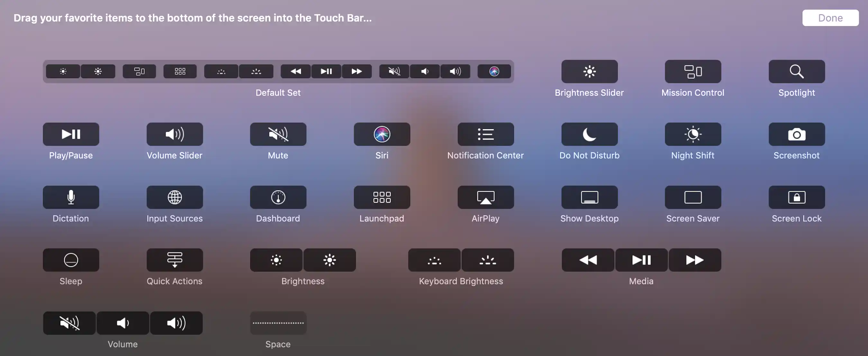
Task: Click the Launchpad icon
Action: (382, 197)
